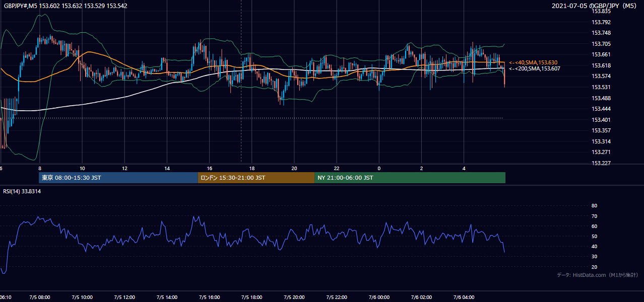Click the <-<40,SMA,153.630 orange label
The height and width of the screenshot is (302, 644).
coord(533,62)
